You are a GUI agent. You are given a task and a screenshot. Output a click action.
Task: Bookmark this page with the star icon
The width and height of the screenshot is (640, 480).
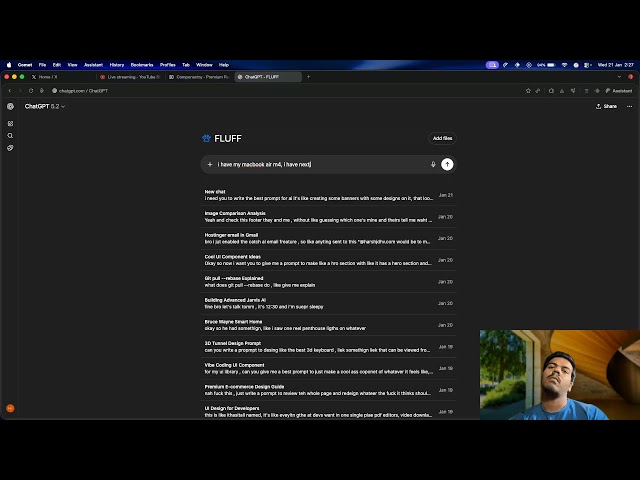528,91
